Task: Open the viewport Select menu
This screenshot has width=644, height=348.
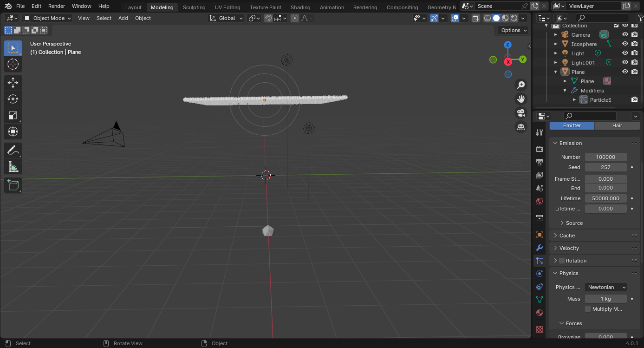Action: [104, 18]
